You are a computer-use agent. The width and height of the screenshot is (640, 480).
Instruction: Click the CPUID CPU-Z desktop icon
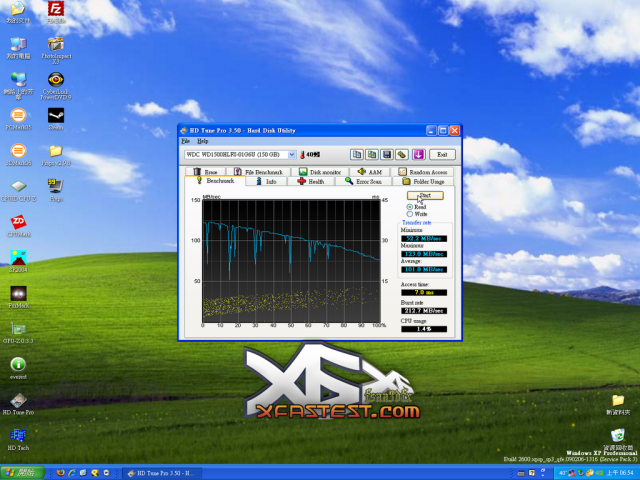18,191
